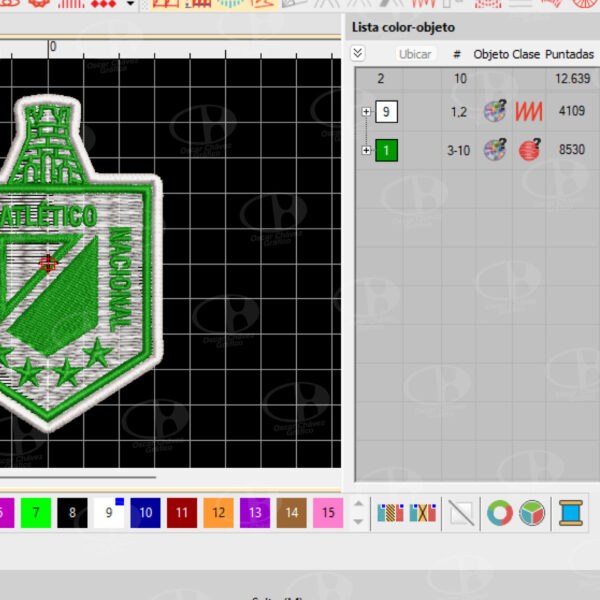Click the object icon in color 9 row

(x=495, y=111)
